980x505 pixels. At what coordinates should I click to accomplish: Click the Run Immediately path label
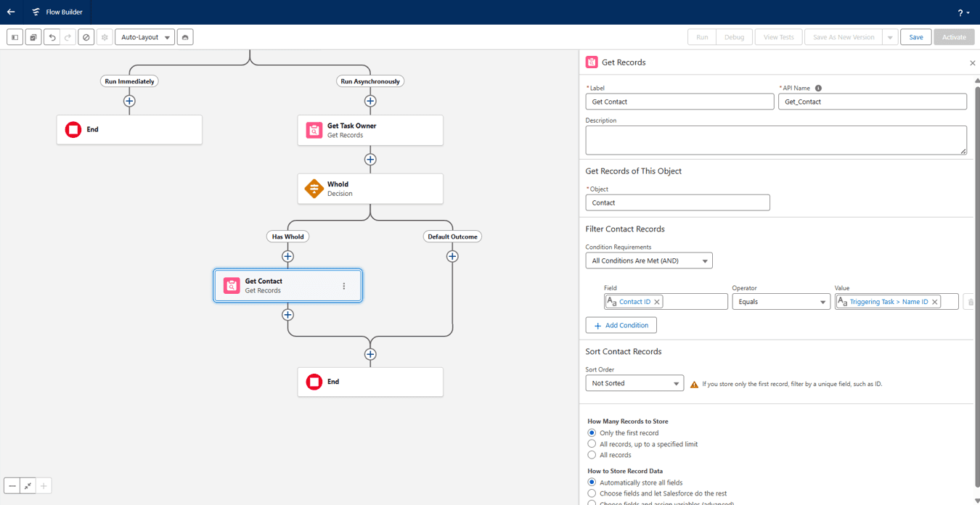point(129,81)
